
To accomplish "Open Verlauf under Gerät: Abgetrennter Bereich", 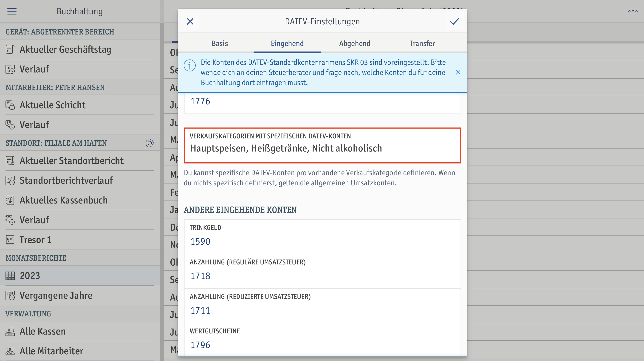I will [80, 69].
